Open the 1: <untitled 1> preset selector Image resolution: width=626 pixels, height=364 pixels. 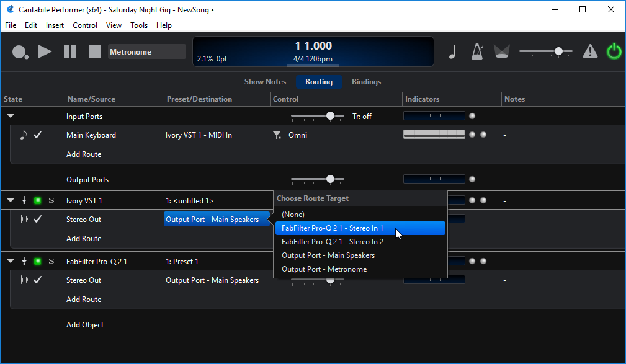click(190, 201)
